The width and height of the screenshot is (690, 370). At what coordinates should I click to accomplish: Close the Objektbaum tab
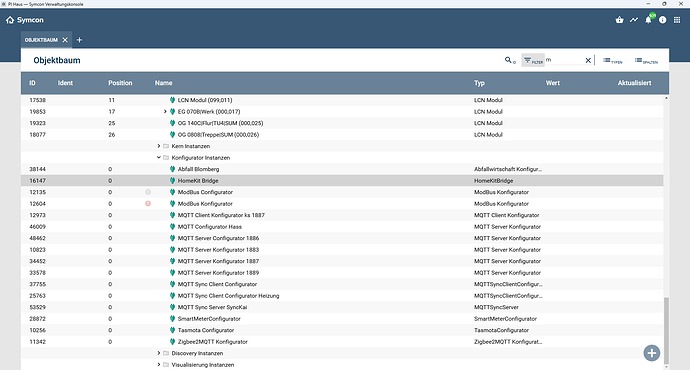pyautogui.click(x=65, y=40)
